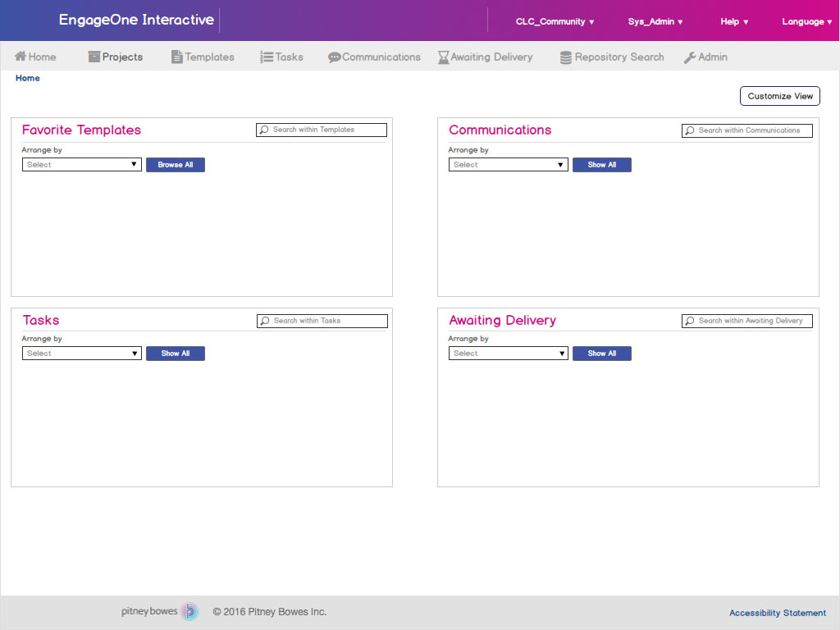Click the Admin wrench icon

690,57
